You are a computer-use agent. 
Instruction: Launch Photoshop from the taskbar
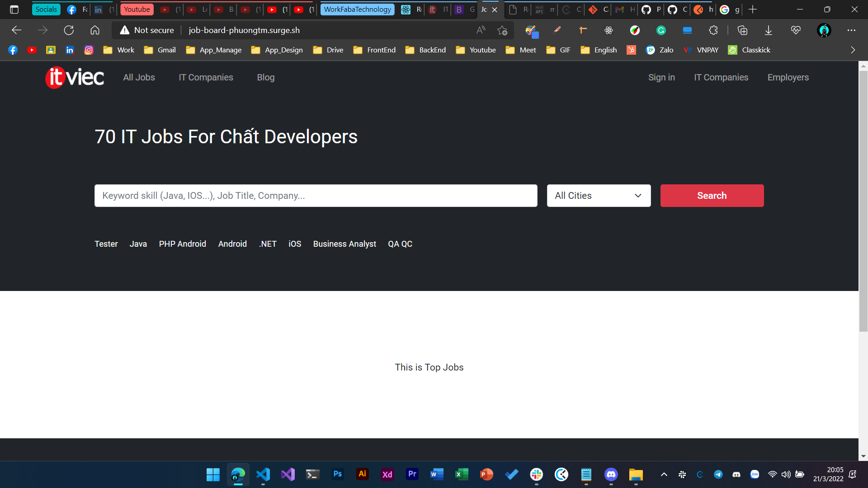point(337,474)
